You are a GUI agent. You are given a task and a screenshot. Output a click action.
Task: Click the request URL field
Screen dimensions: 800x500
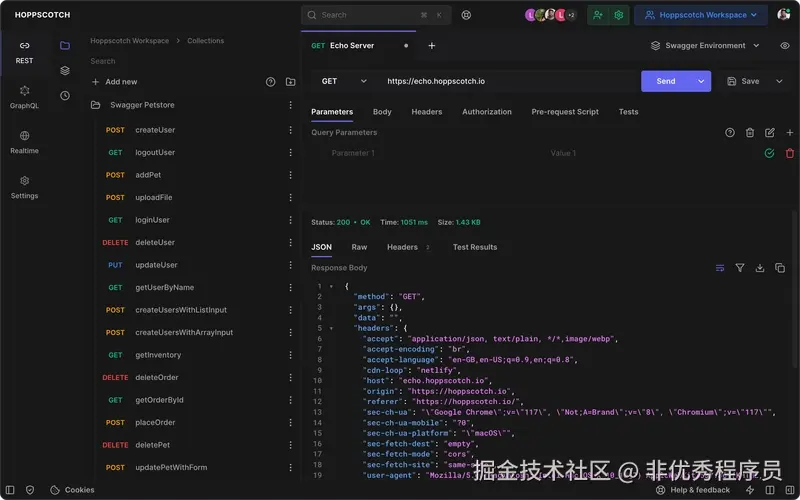509,81
